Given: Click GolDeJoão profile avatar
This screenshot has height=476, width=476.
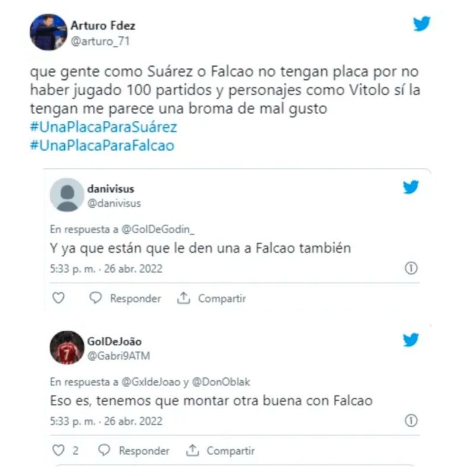Looking at the screenshot, I should click(x=67, y=347).
